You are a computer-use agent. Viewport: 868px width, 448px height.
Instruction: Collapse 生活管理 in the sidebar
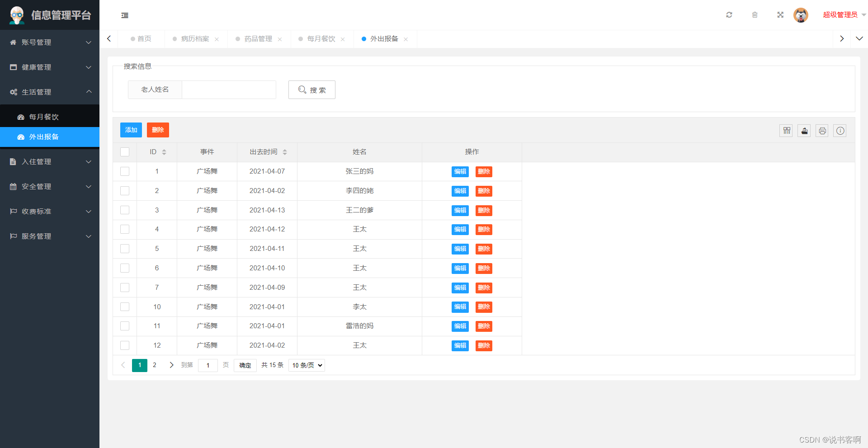50,92
